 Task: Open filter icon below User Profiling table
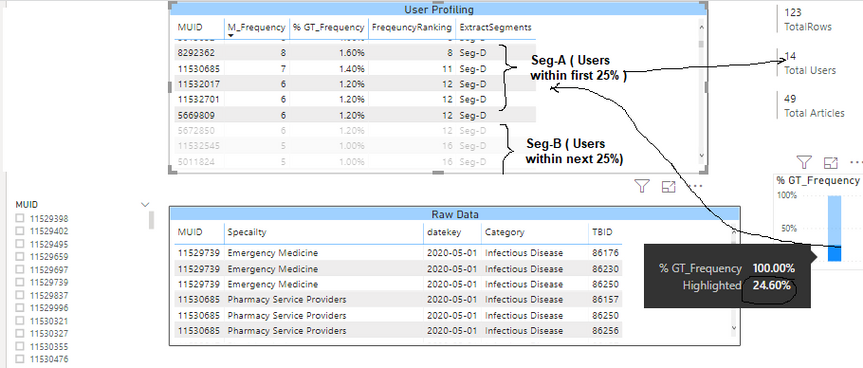(642, 186)
